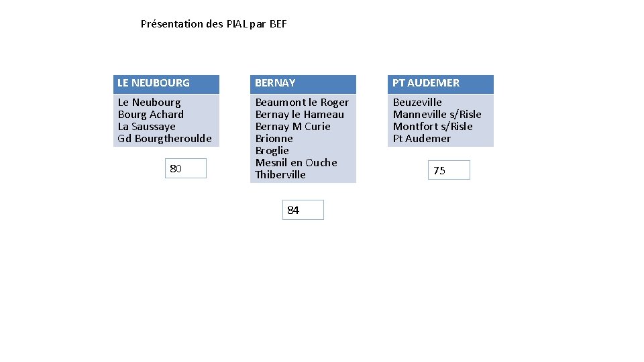Select the 'Le Neubourg' list entry
Image resolution: width=644 pixels, height=362 pixels.
(x=149, y=103)
